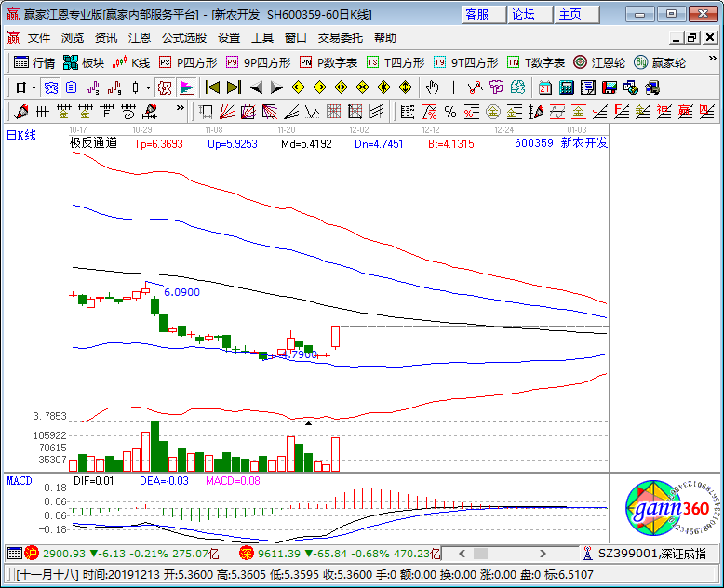
Task: Jump to last bar icon
Action: 235,87
